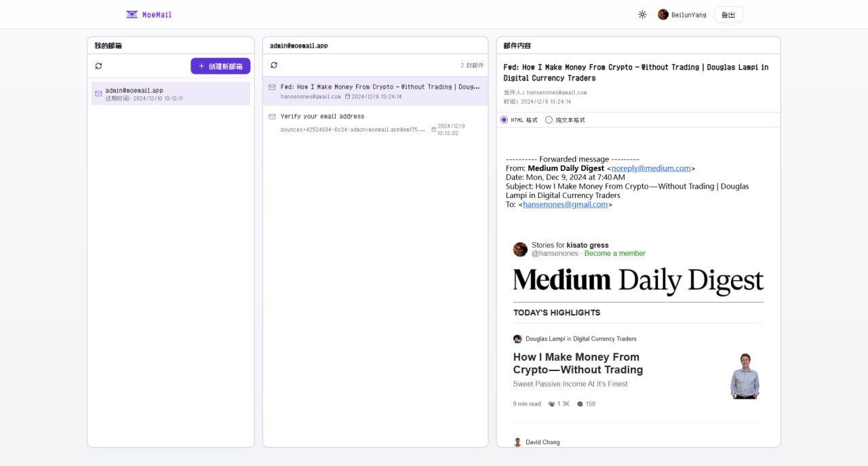Click the noreply@medium.com email link

point(651,168)
